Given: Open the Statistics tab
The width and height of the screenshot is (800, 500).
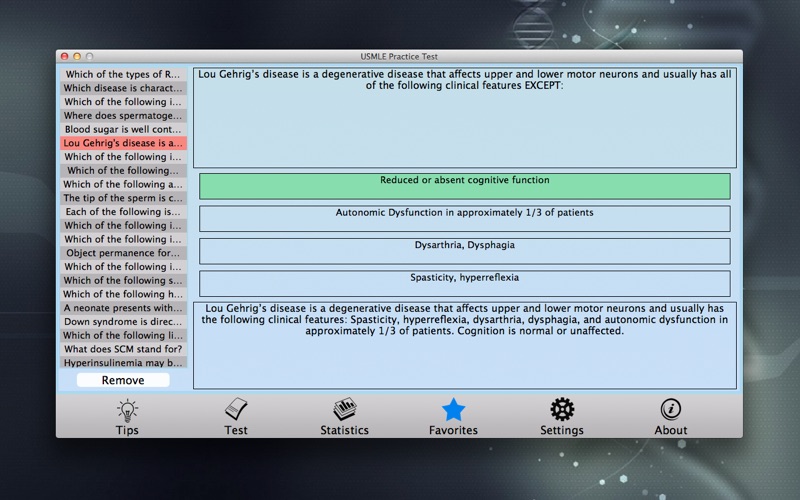Looking at the screenshot, I should (x=344, y=417).
